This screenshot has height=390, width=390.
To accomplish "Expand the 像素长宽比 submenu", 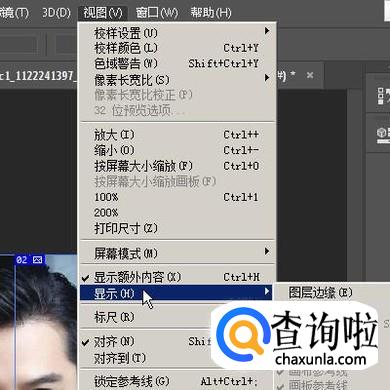I will [176, 80].
